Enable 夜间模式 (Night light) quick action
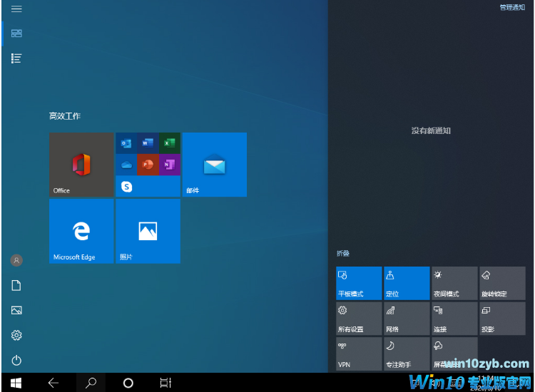Screen dimensions: 535x392 pos(454,284)
